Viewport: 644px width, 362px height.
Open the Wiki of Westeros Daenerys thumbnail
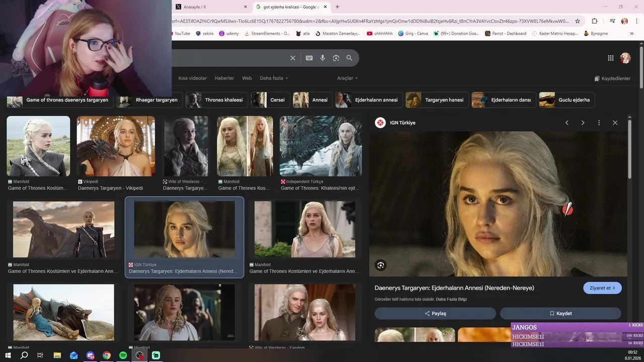coord(186,146)
